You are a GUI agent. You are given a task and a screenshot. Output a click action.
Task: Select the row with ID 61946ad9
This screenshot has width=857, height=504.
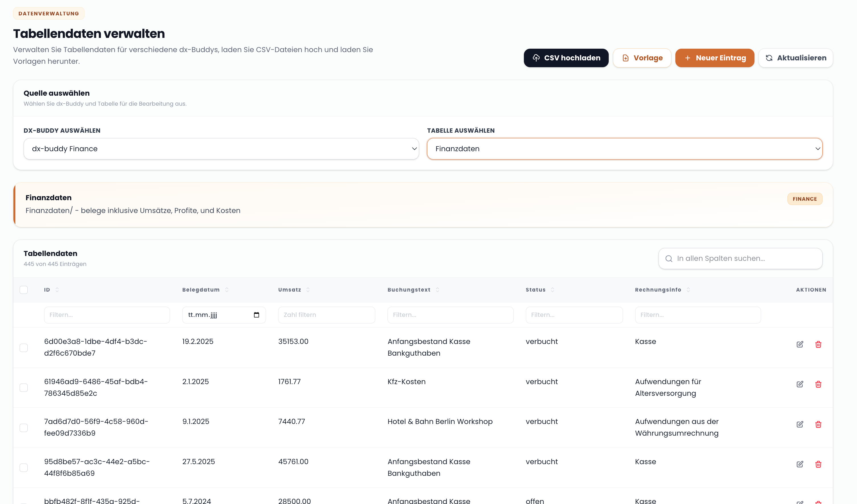(x=23, y=388)
